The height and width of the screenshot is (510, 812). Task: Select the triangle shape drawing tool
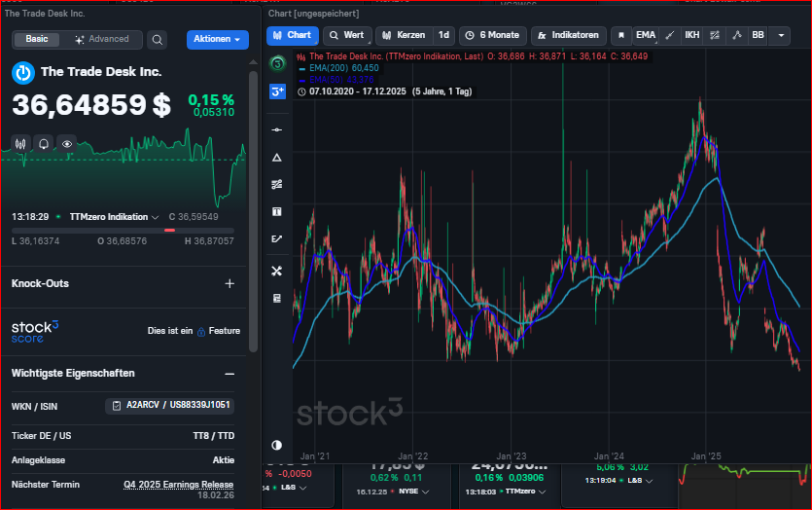point(277,157)
